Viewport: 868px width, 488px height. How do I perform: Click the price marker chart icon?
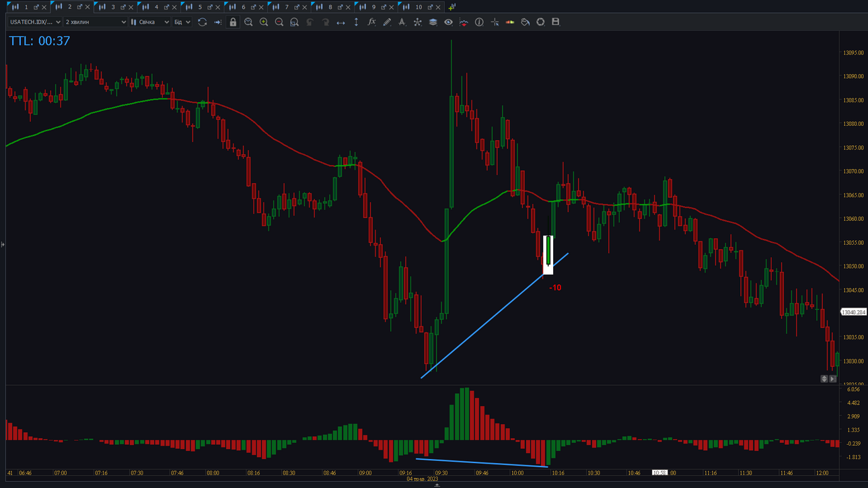click(x=464, y=22)
